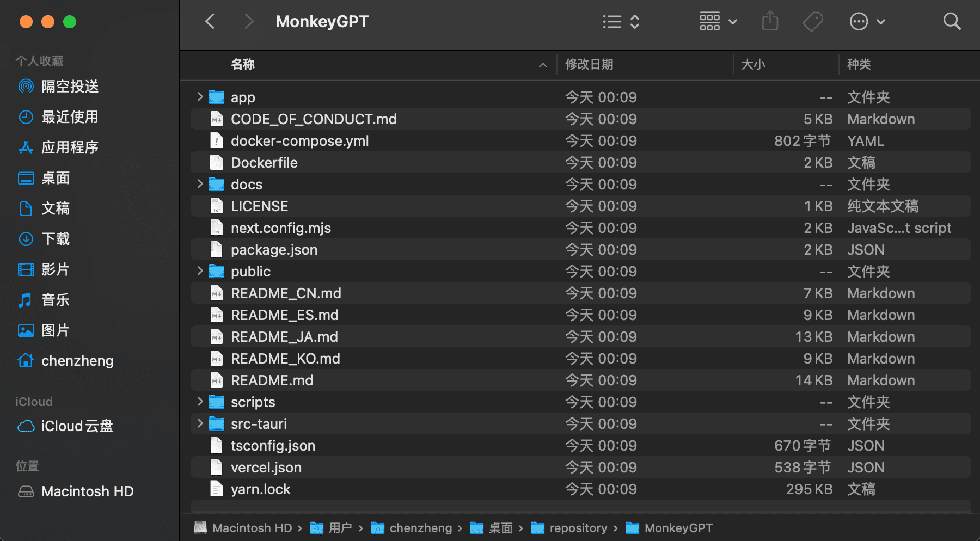Expand the src-tauri folder disclosure arrow
The height and width of the screenshot is (541, 980).
pos(200,423)
